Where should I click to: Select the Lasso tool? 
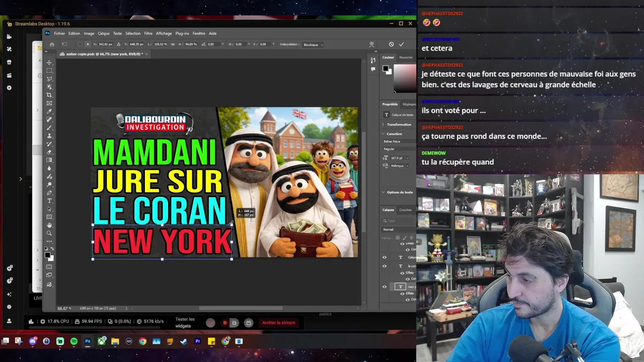pos(49,79)
